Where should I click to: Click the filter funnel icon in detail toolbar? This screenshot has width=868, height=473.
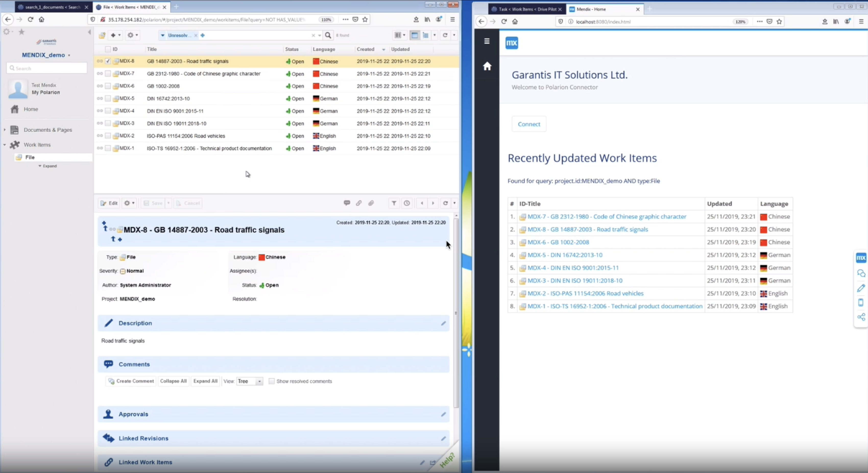(x=394, y=203)
